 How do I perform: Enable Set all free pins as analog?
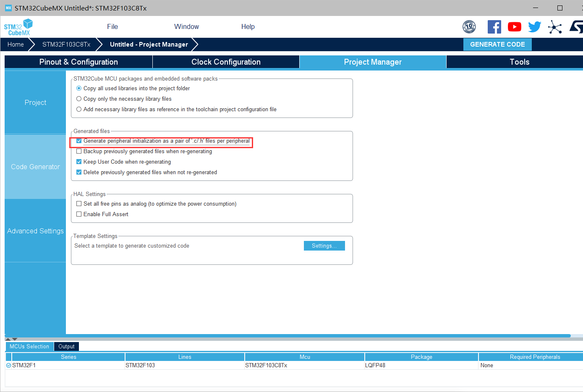click(x=79, y=204)
